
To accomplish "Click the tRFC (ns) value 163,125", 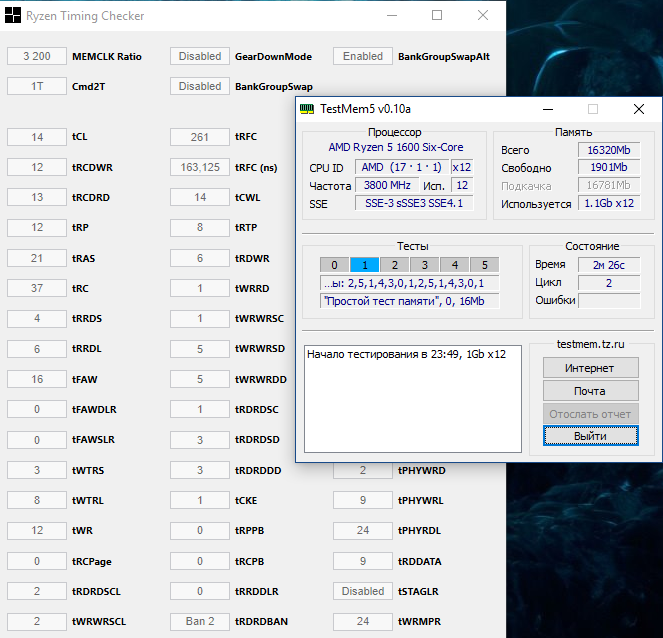I will [x=200, y=167].
